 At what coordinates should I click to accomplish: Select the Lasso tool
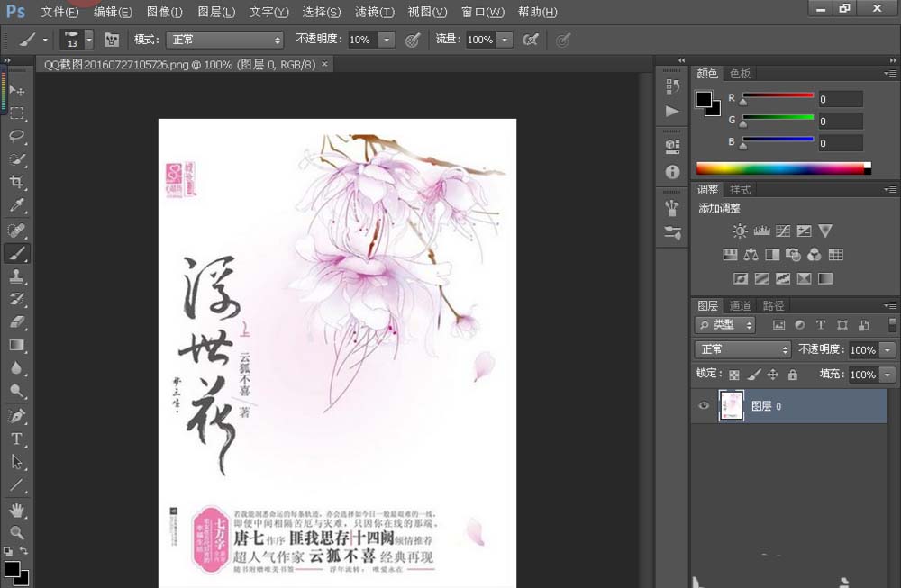tap(16, 136)
